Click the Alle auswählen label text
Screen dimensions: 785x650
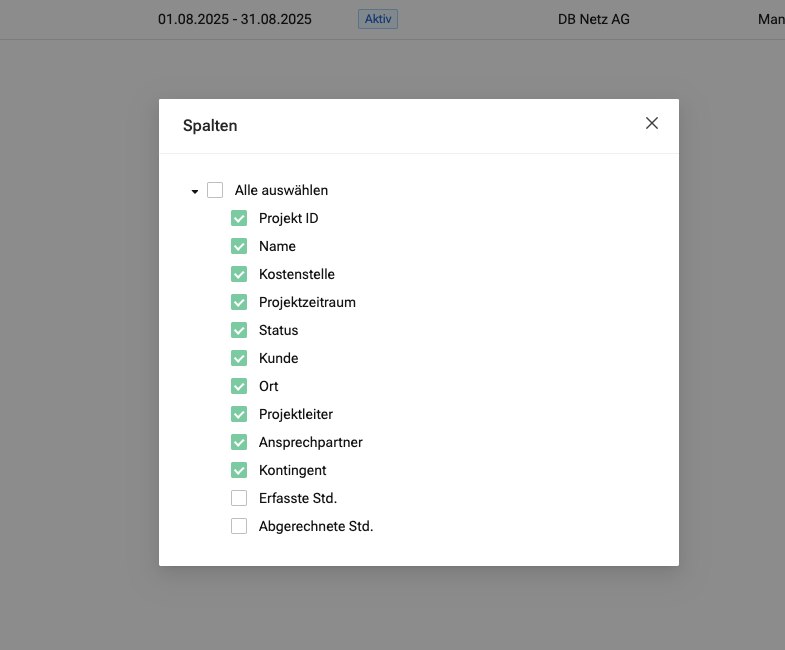281,190
